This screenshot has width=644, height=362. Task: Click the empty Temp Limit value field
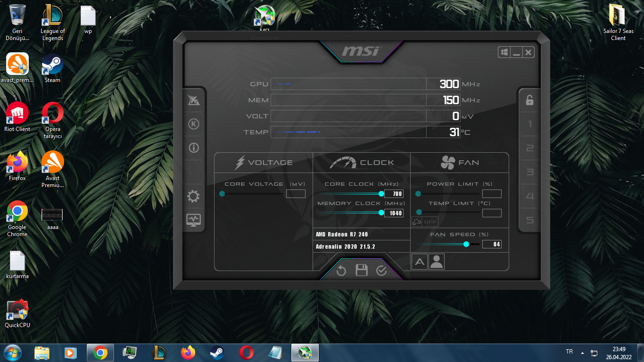[492, 213]
